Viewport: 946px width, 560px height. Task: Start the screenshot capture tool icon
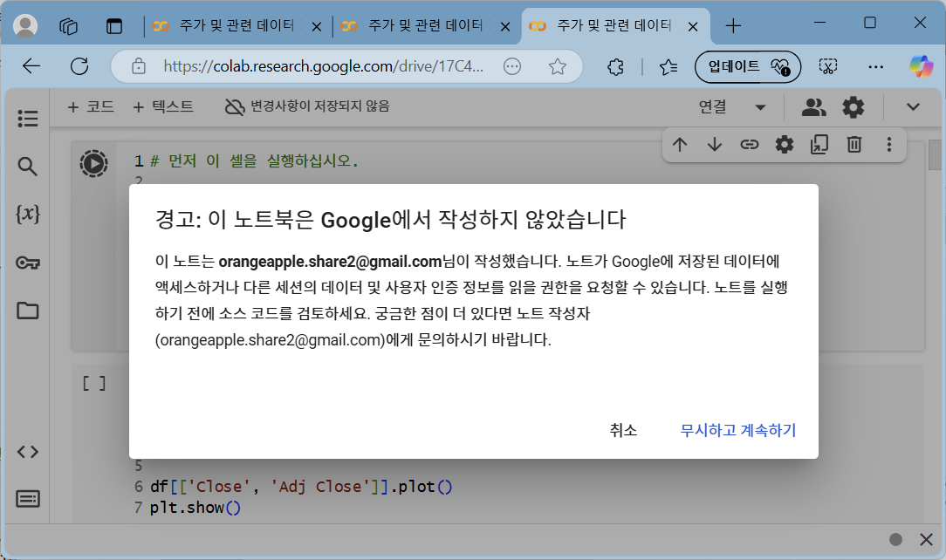tap(828, 66)
